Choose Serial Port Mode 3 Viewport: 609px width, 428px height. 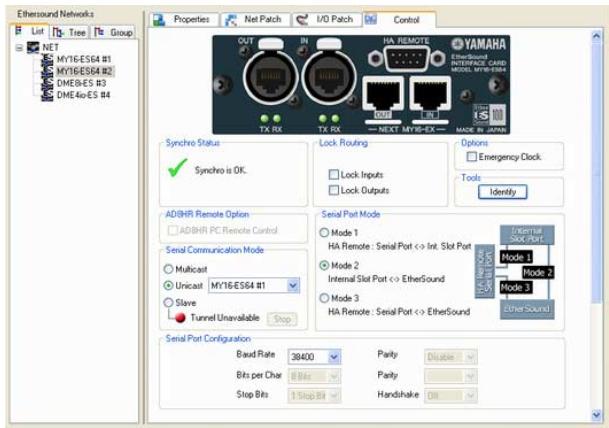point(324,298)
